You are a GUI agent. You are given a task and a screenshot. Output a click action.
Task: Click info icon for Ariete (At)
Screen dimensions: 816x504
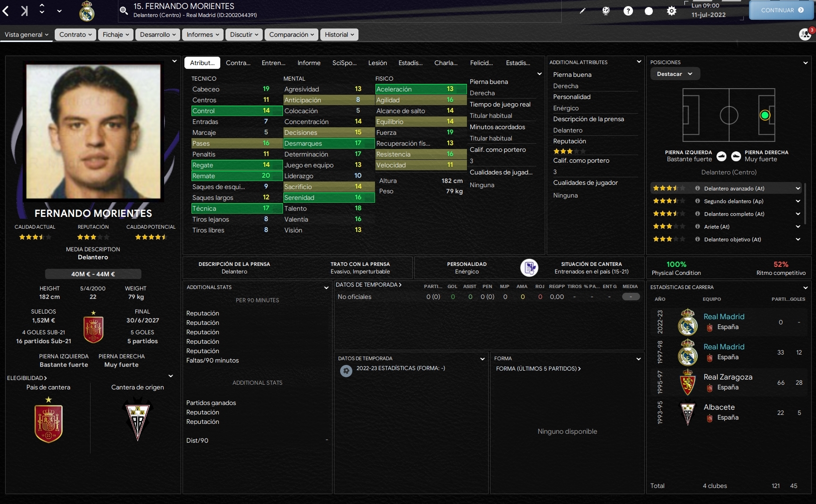pos(697,227)
